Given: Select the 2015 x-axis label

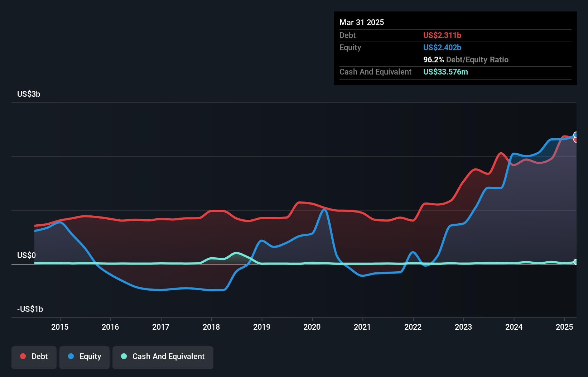Looking at the screenshot, I should [60, 327].
